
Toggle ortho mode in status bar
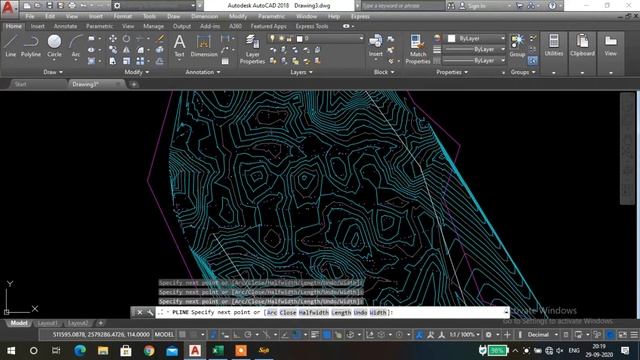[237, 335]
